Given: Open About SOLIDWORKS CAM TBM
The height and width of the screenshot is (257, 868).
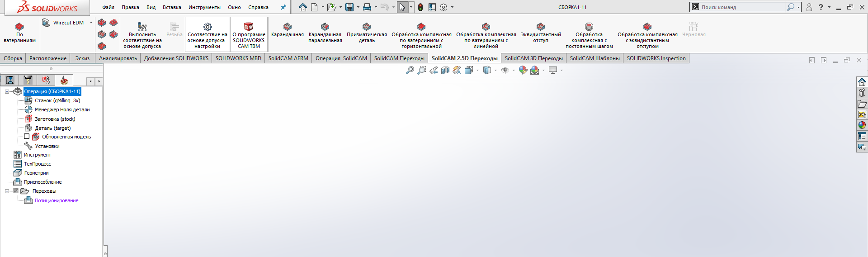Looking at the screenshot, I should (x=249, y=34).
